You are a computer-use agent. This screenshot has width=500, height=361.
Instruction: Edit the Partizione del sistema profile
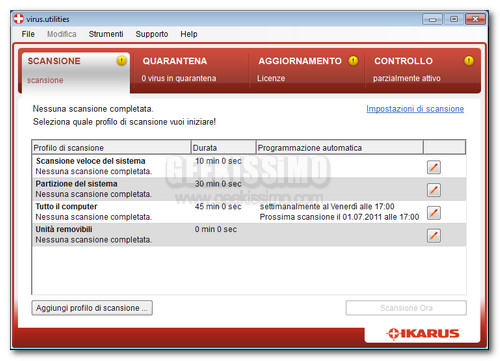433,190
